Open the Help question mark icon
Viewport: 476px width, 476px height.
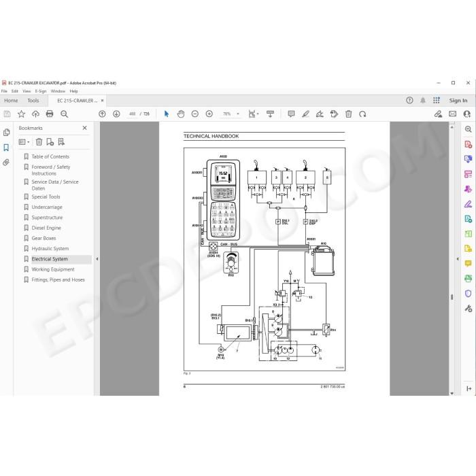click(x=409, y=101)
